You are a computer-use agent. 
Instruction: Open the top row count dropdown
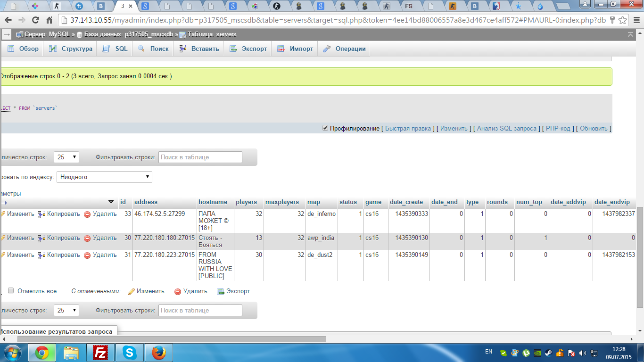[x=66, y=157]
